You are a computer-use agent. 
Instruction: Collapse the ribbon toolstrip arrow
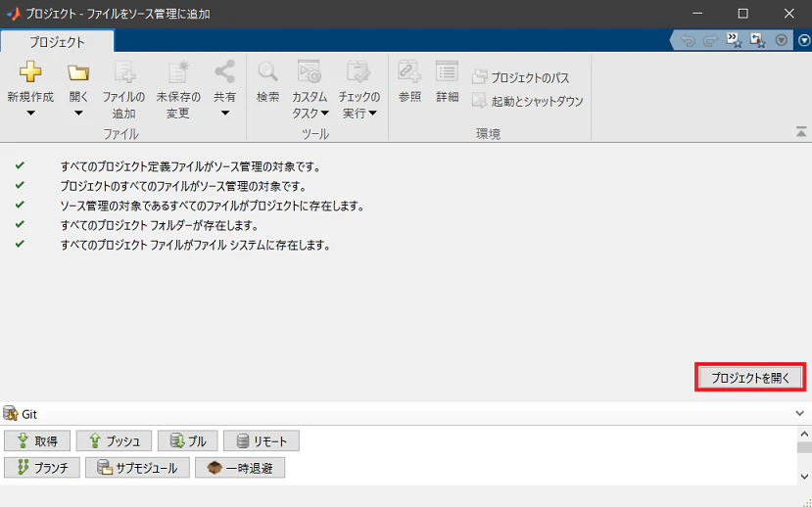801,132
